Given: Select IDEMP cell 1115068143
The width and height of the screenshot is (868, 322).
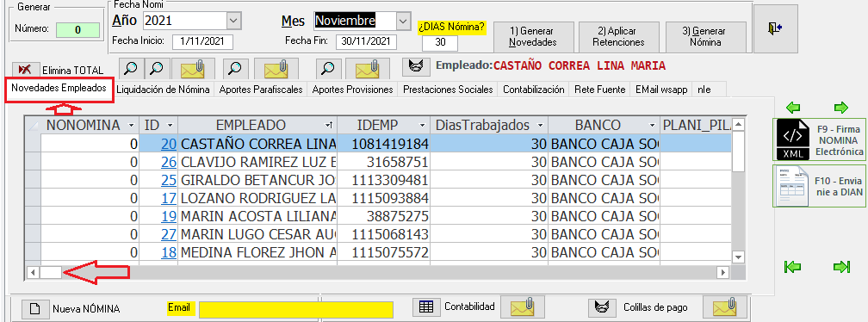Looking at the screenshot, I should [383, 234].
